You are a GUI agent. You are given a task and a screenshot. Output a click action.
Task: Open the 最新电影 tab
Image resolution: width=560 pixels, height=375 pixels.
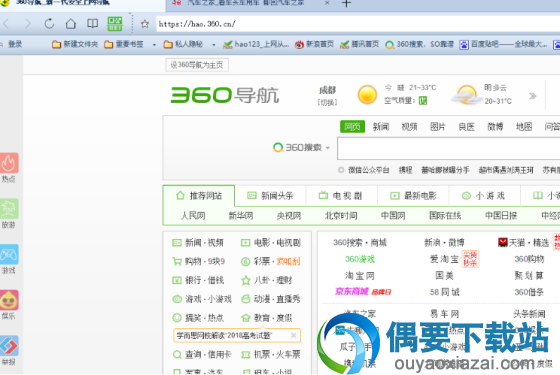click(x=413, y=196)
